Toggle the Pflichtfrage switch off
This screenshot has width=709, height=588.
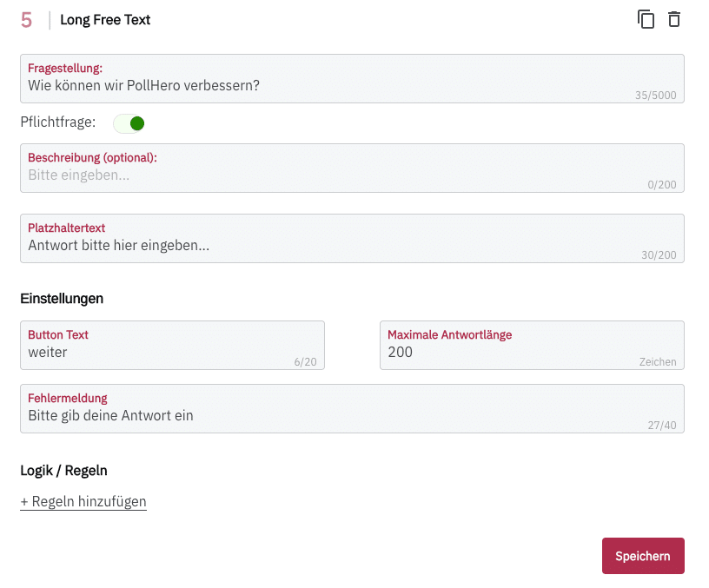coord(129,123)
